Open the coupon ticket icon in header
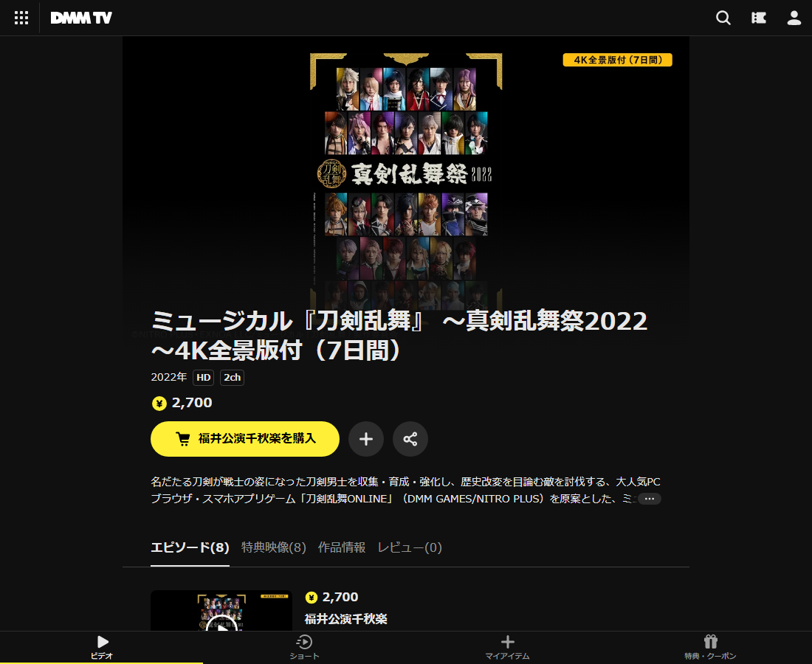Viewport: 812px width, 664px height. coord(759,18)
